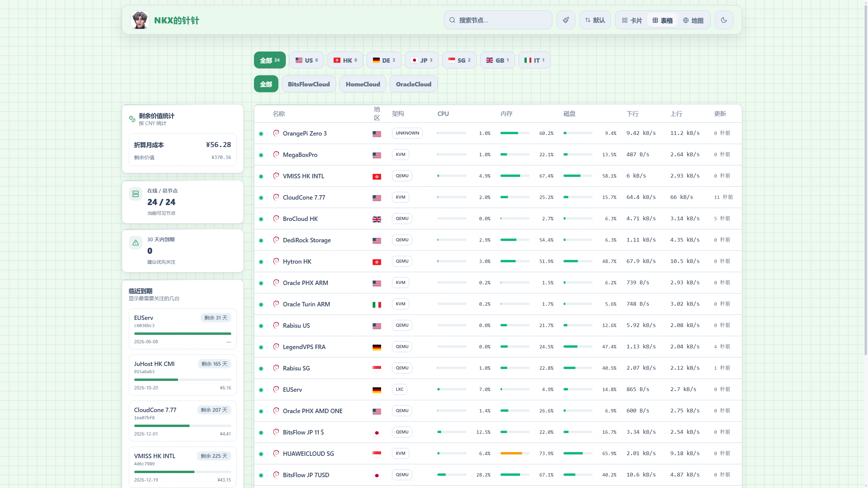868x488 pixels.
Task: Click the Italy flag on Oracle Turin ARM row
Action: 377,305
